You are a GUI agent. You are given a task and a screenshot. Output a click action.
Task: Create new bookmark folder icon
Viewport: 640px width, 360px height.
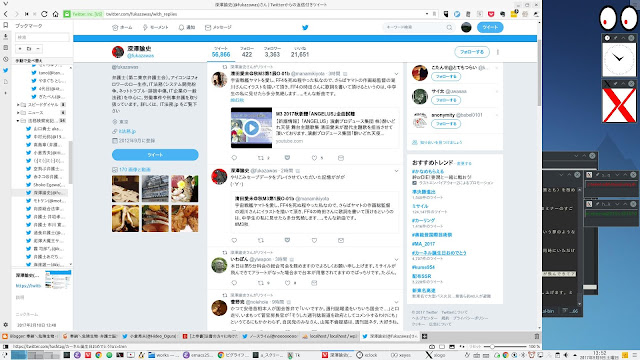click(29, 49)
